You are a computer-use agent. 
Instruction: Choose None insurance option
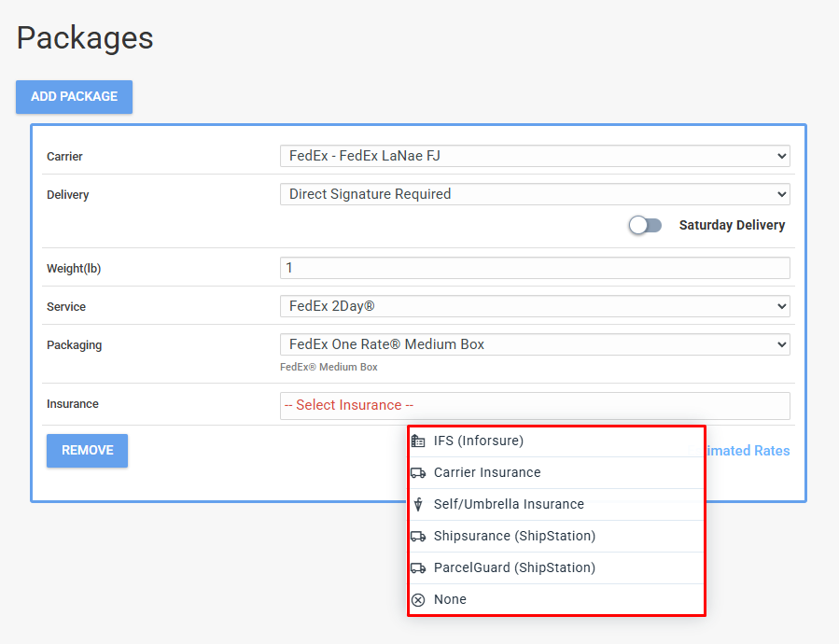[556, 599]
